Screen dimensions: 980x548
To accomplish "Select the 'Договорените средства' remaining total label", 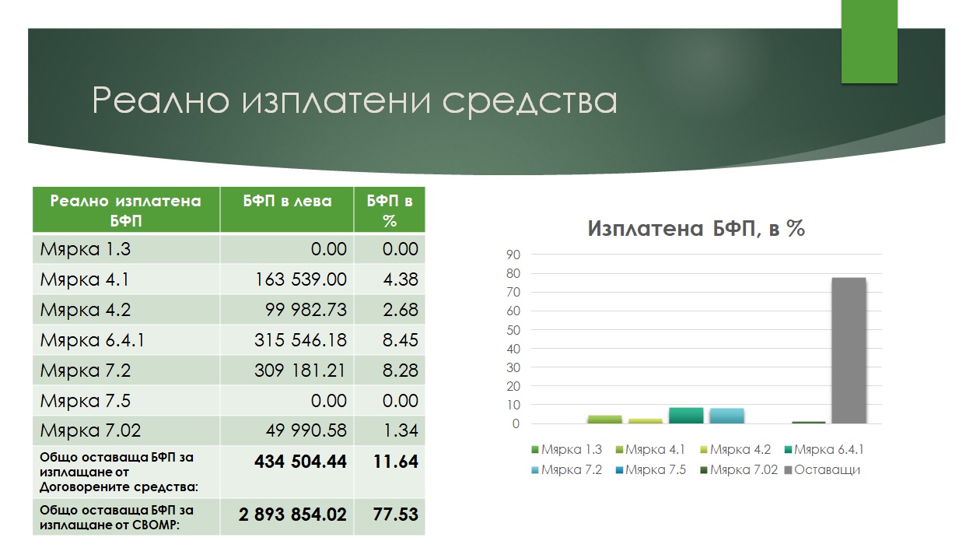I will click(x=118, y=472).
